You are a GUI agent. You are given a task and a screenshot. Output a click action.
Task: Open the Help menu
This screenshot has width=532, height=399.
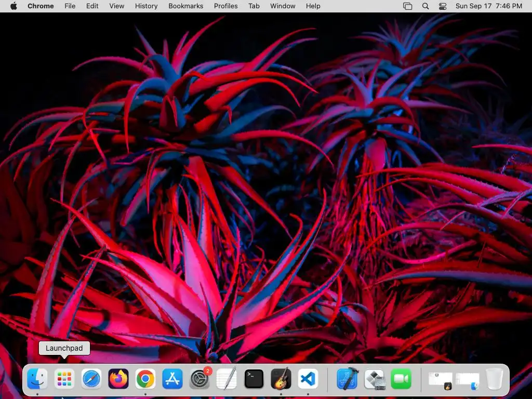pyautogui.click(x=313, y=6)
